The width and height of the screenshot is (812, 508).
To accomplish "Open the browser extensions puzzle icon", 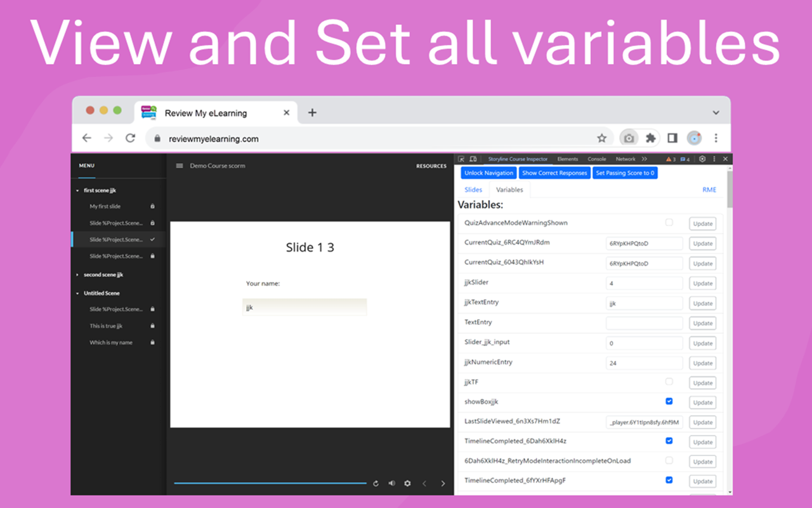I will point(650,138).
